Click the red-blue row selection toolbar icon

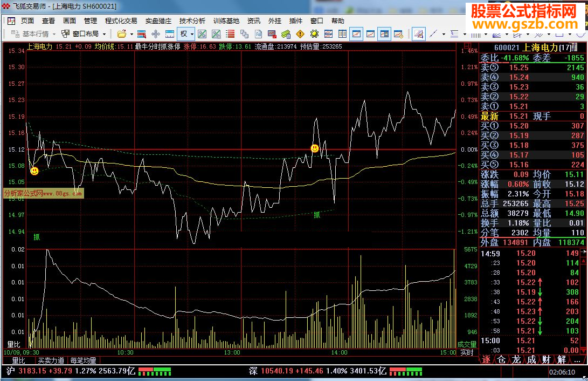coord(142,34)
